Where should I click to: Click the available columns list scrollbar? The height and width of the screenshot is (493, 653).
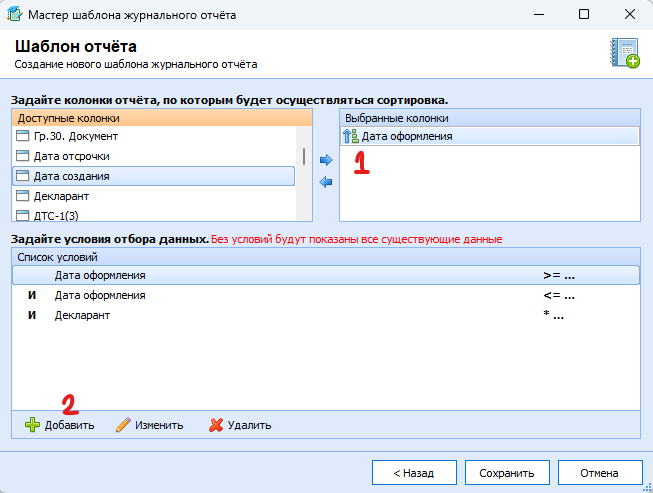pos(304,158)
